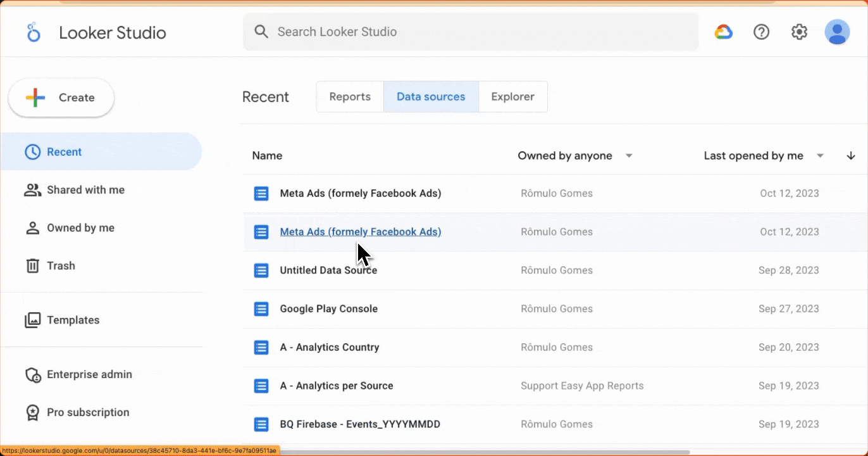The height and width of the screenshot is (456, 868).
Task: Switch to the Reports tab
Action: [350, 97]
